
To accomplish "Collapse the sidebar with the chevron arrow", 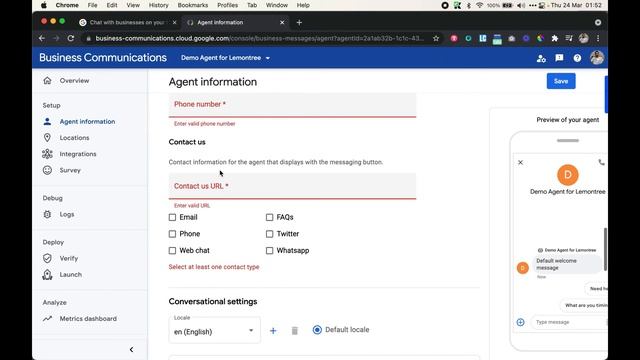I will [131, 349].
